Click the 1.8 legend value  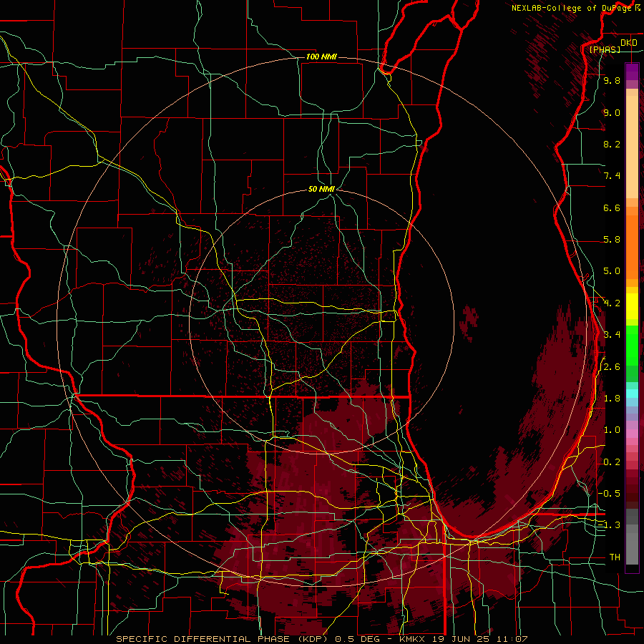[x=612, y=399]
